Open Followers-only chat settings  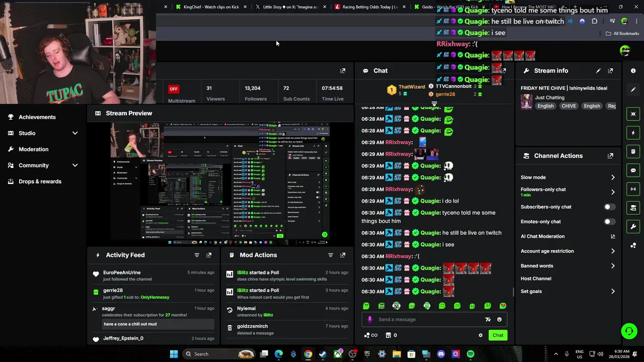coord(568,192)
